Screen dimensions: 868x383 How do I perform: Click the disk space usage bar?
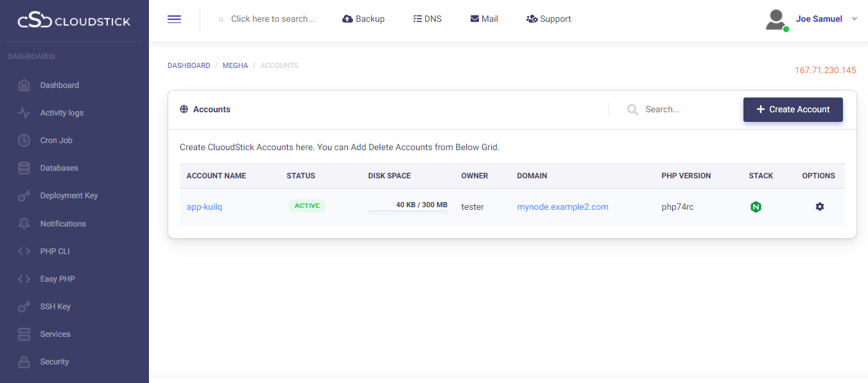tap(408, 212)
